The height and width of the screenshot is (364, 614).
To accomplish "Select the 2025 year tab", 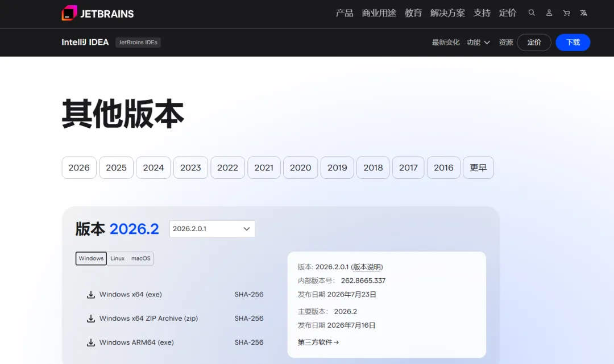I will click(x=117, y=168).
